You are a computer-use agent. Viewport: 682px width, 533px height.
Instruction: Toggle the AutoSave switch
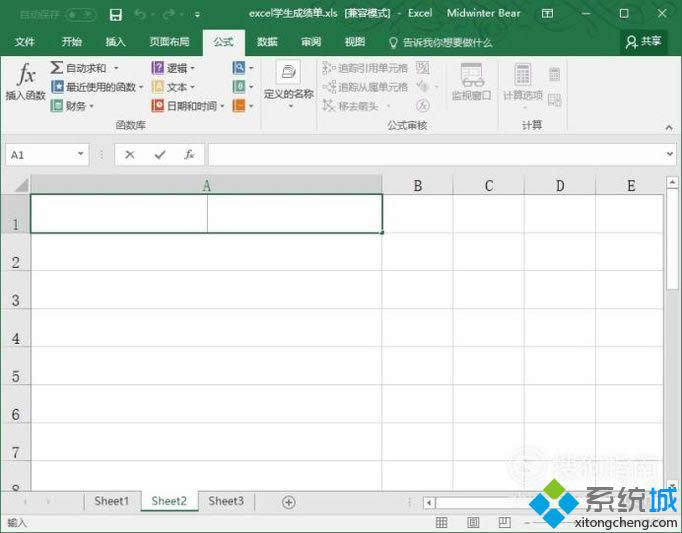coord(81,15)
